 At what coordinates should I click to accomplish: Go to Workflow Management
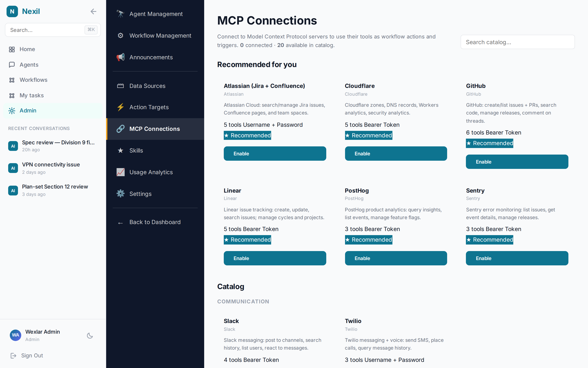click(x=155, y=36)
